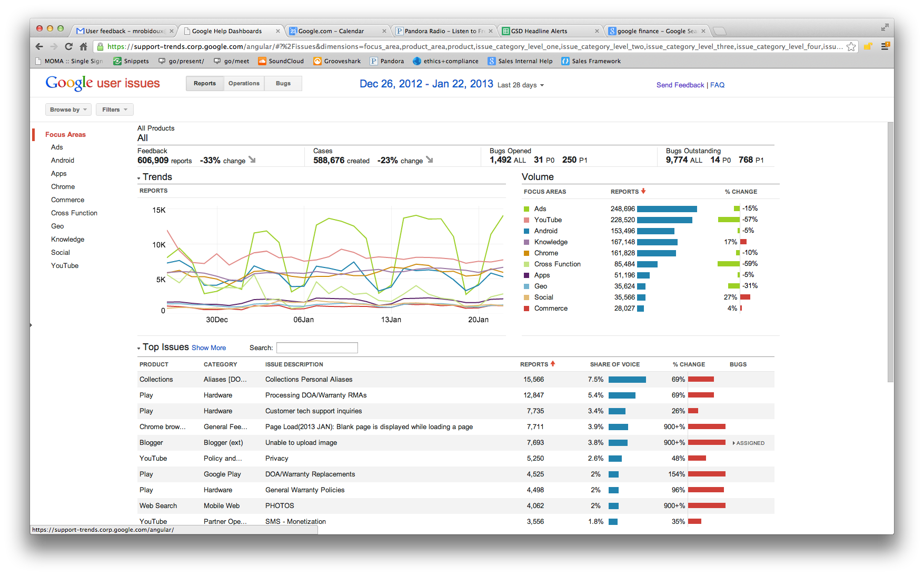
Task: Open the Browse by dropdown
Action: [x=68, y=110]
